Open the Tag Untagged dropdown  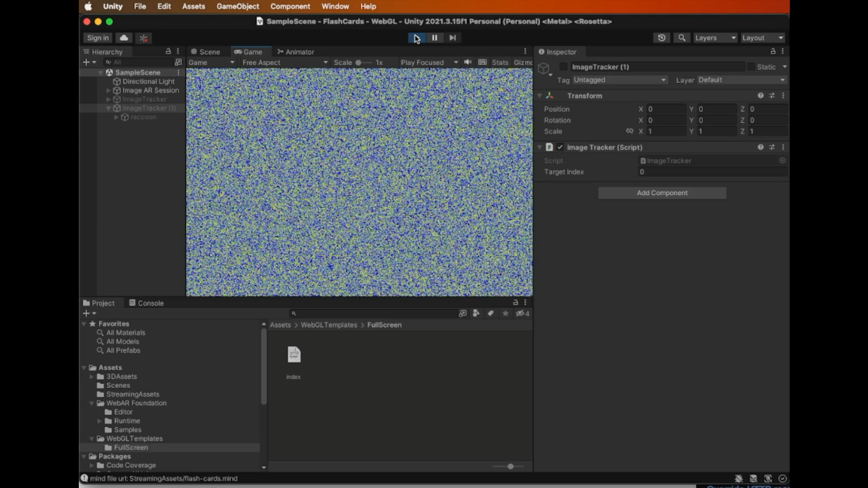tap(619, 80)
